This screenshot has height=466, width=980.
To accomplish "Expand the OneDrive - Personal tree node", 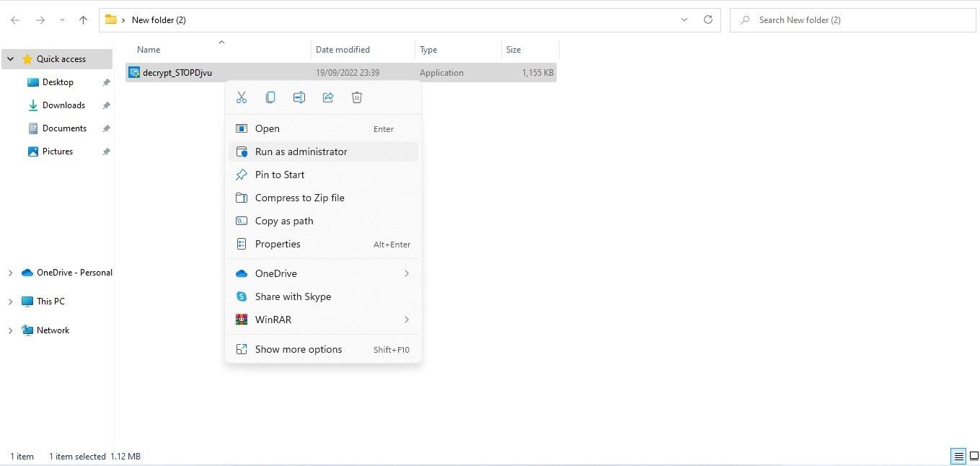I will [x=10, y=273].
